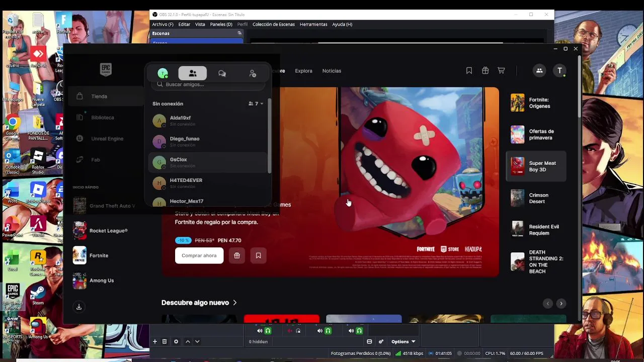Toggle OBS mixer layout icon

point(369,341)
